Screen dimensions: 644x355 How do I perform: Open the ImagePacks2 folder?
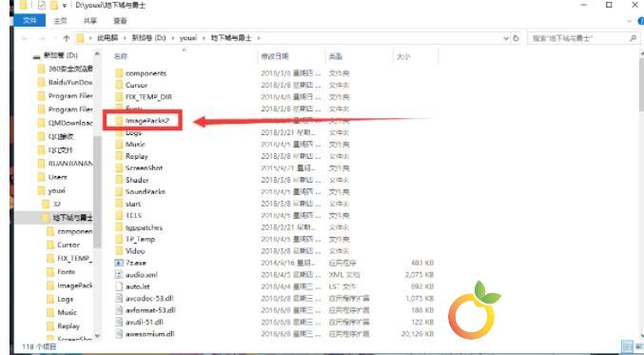pyautogui.click(x=147, y=120)
